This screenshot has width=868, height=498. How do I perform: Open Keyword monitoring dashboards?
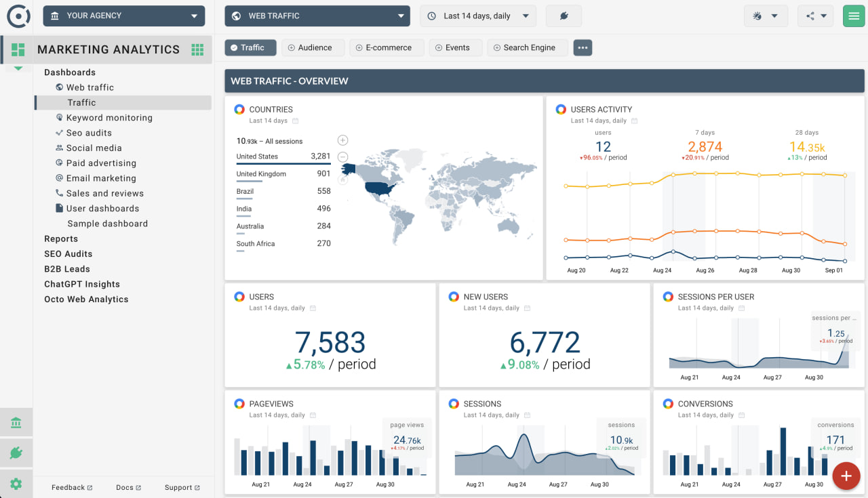point(109,118)
